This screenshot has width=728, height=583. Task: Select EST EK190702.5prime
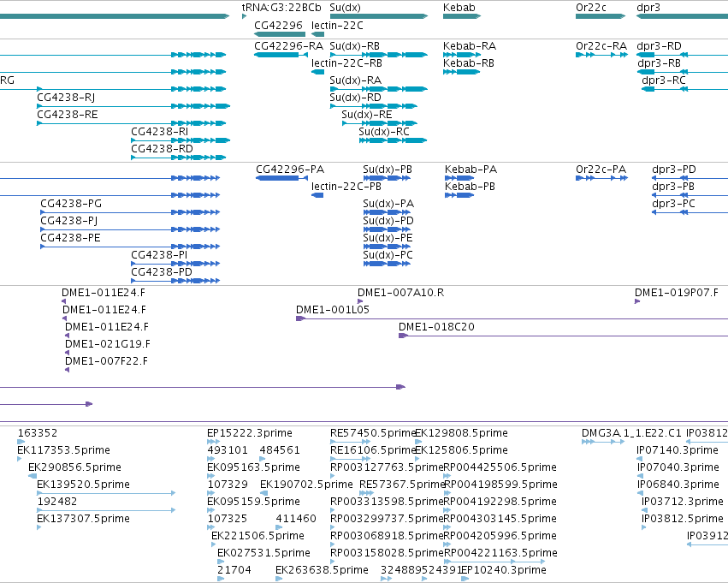[x=263, y=493]
